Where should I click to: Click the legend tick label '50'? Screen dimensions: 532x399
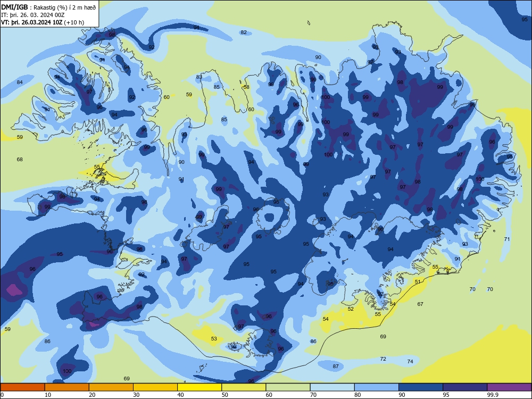point(225,395)
